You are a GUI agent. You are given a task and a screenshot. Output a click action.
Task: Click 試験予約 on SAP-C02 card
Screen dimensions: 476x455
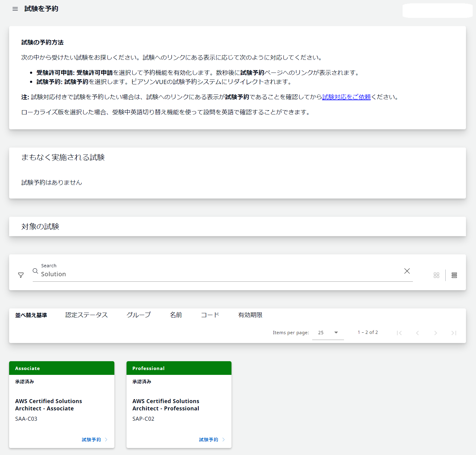click(208, 440)
